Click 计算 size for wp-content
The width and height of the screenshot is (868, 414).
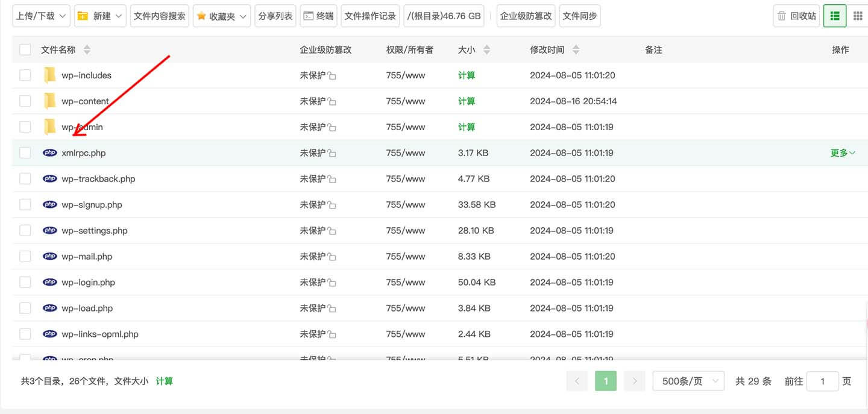click(467, 101)
